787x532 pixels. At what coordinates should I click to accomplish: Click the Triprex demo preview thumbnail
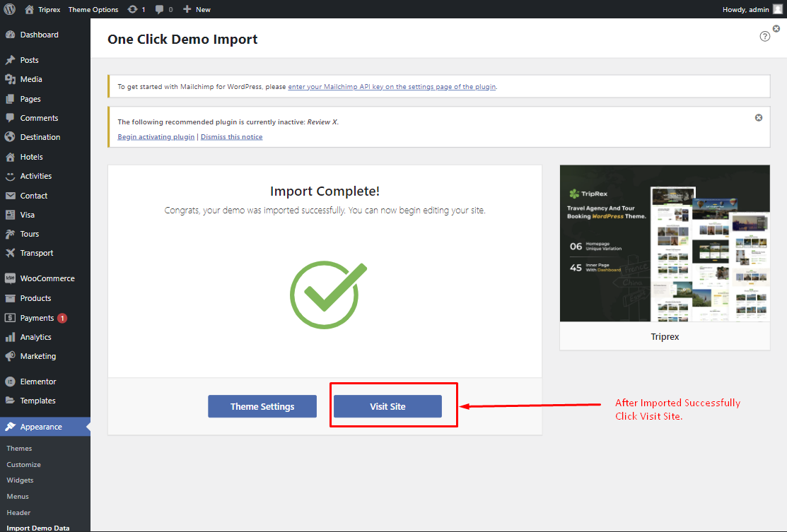click(x=665, y=243)
